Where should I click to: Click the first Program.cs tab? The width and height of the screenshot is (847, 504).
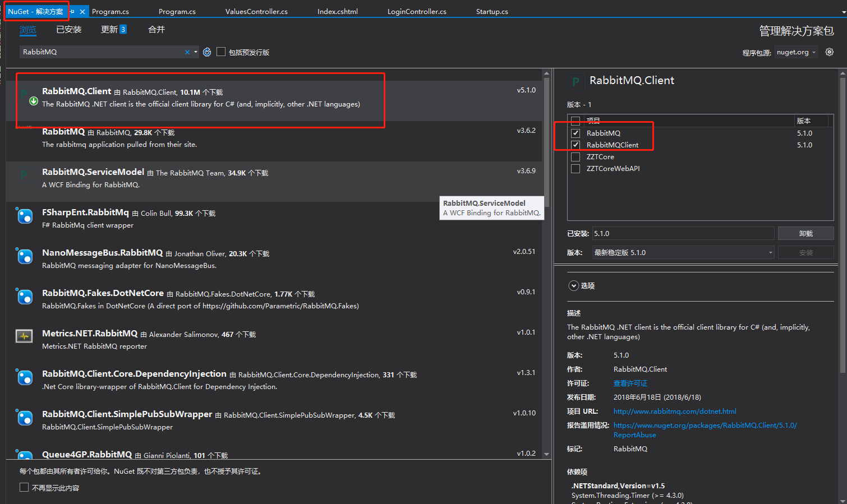coord(111,11)
